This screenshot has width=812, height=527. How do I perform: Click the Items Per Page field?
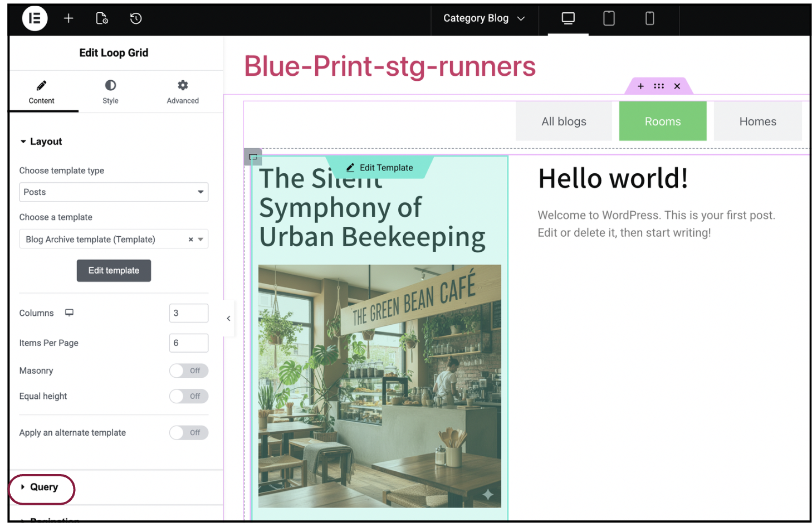pyautogui.click(x=188, y=343)
